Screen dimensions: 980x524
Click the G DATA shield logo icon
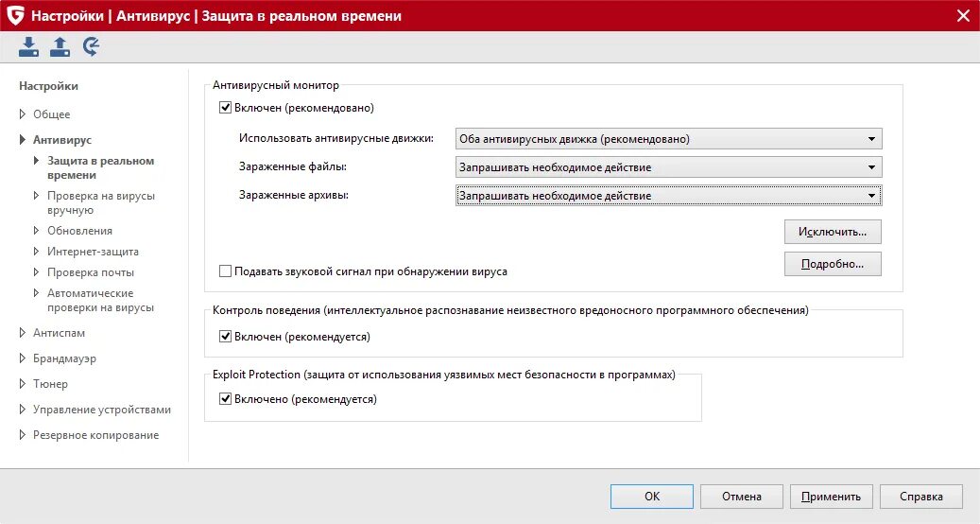pos(15,15)
